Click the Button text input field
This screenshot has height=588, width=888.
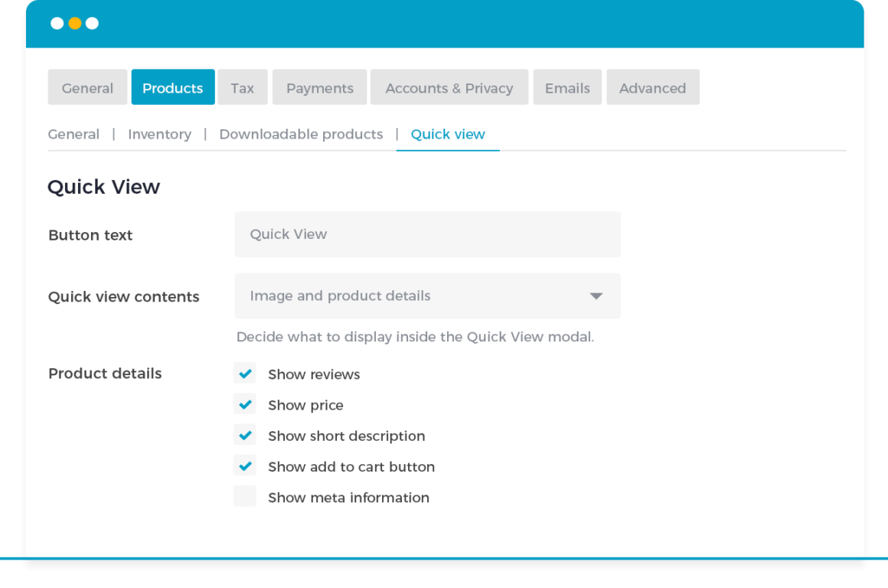[x=427, y=234]
